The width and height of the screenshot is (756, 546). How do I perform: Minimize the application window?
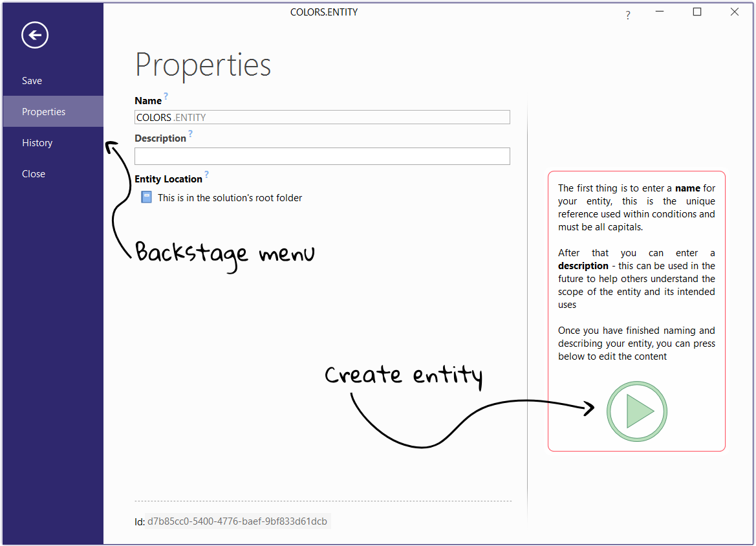(x=660, y=12)
